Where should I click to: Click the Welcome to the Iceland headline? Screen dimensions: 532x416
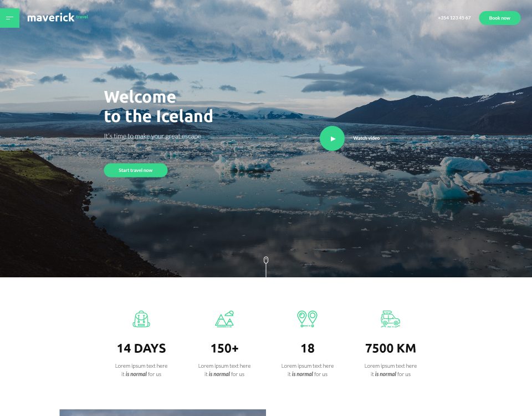158,106
